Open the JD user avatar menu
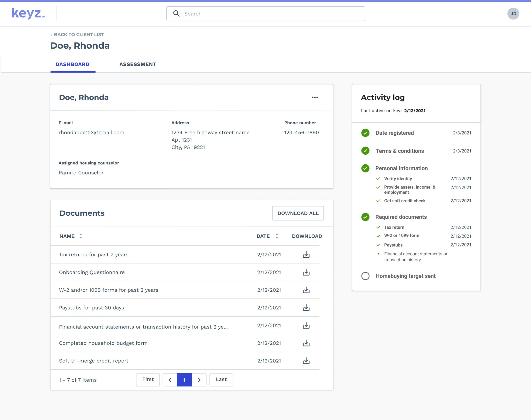531x420 pixels. click(x=513, y=14)
